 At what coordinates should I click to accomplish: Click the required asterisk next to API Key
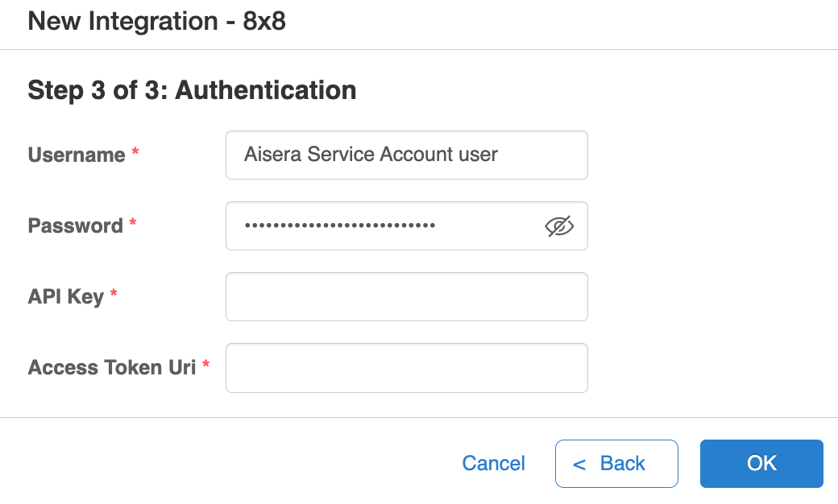click(x=114, y=292)
